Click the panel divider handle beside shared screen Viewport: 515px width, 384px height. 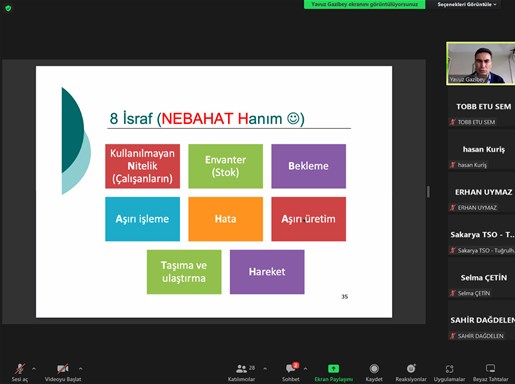(x=428, y=192)
